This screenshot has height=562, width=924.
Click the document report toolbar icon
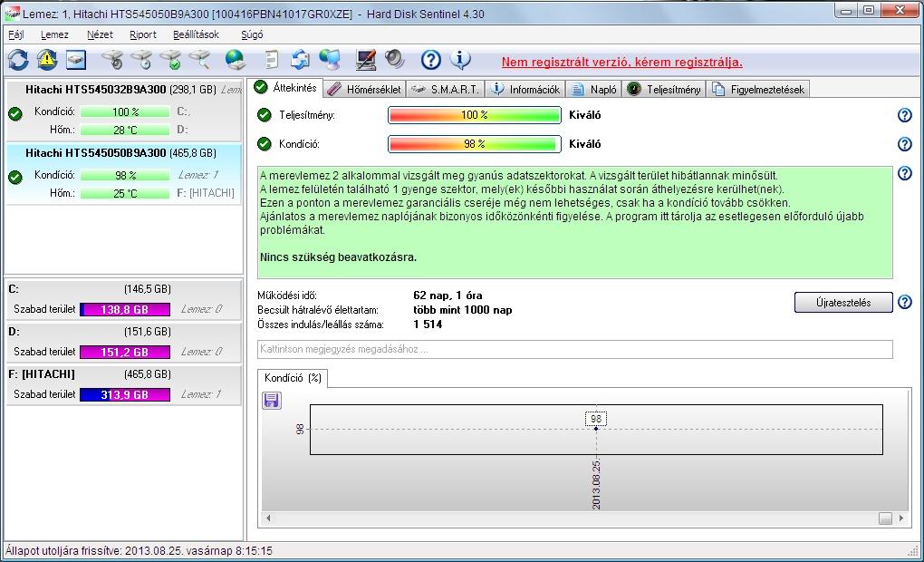271,60
